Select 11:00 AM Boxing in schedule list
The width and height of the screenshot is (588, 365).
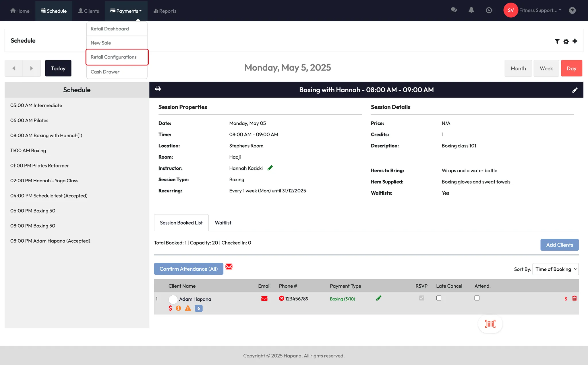[28, 151]
